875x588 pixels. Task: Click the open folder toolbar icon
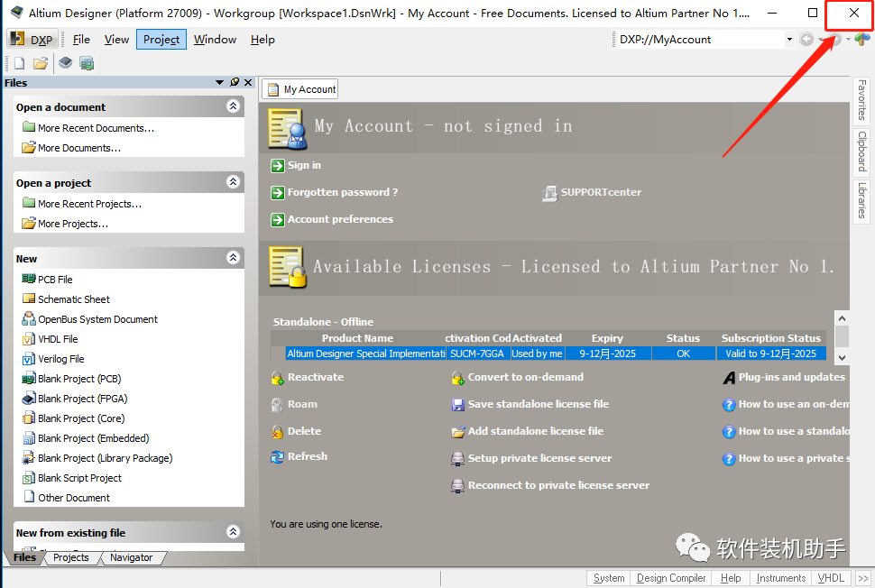tap(41, 64)
